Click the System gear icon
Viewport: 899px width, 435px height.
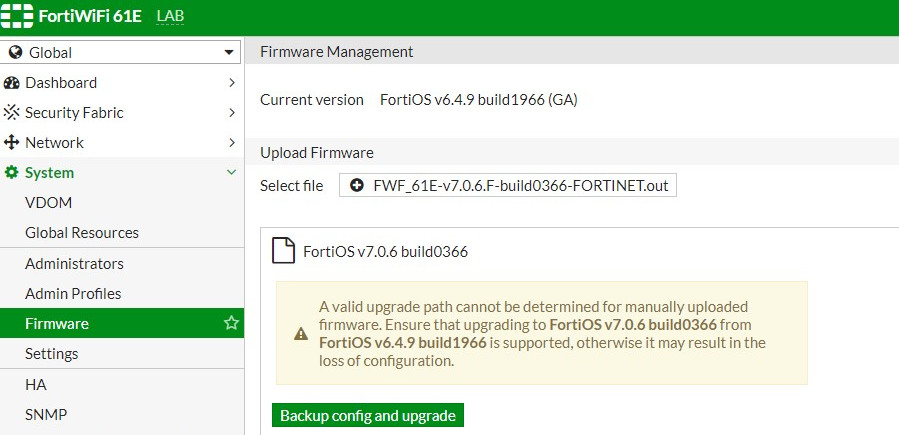coord(11,173)
